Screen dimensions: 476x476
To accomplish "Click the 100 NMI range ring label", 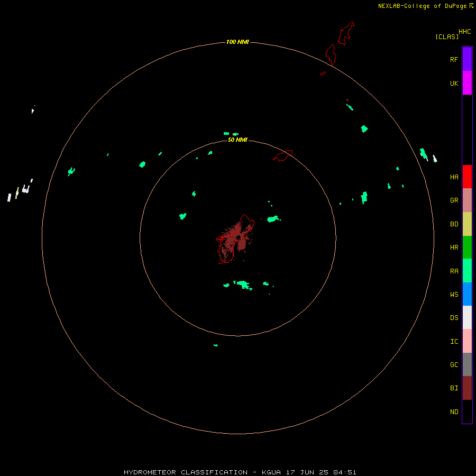I will coord(237,42).
